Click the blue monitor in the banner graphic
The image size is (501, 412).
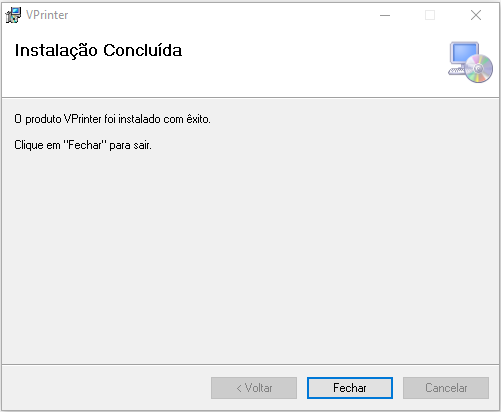[x=465, y=53]
